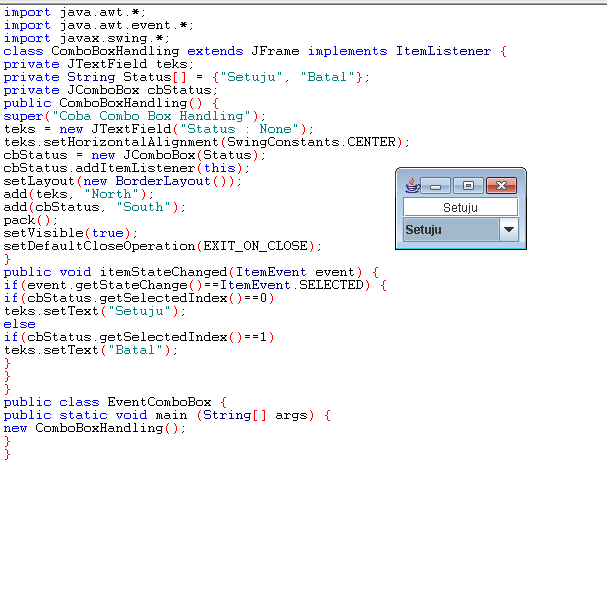Click the line 'import javax.swing.*;'
Image resolution: width=607 pixels, height=590 pixels.
click(x=87, y=38)
